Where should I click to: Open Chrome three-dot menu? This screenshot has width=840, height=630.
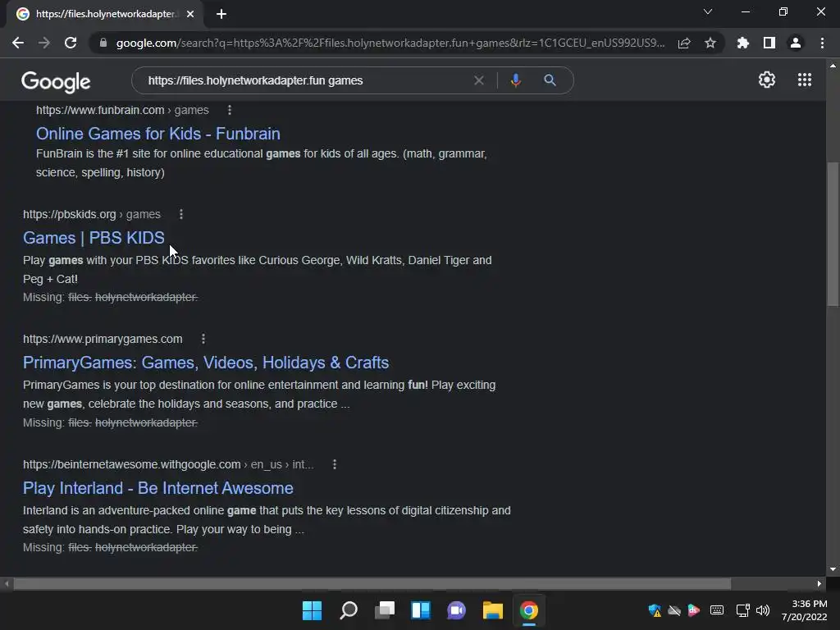click(822, 43)
